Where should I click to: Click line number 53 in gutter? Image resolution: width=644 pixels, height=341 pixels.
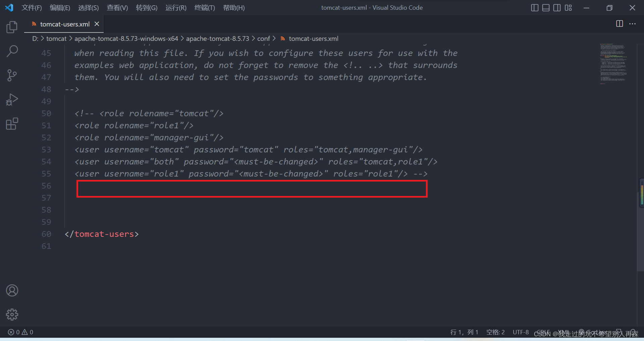tap(46, 150)
